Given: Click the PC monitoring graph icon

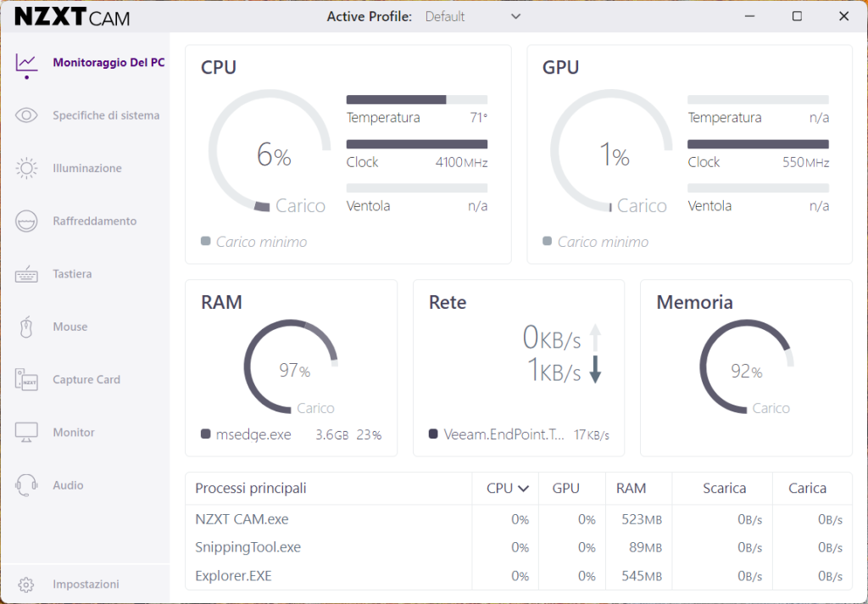Looking at the screenshot, I should 26,63.
